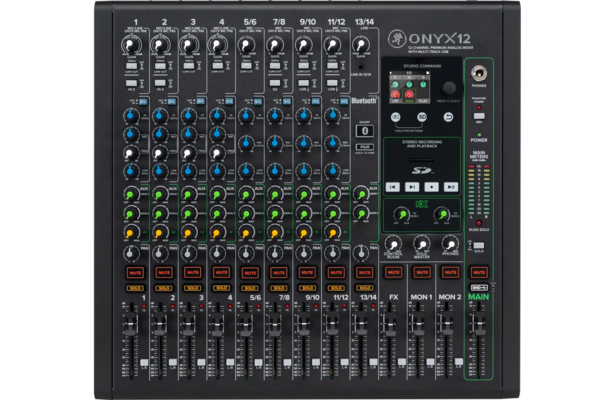615x400 pixels.
Task: Mute the MAIN output
Action: [479, 273]
